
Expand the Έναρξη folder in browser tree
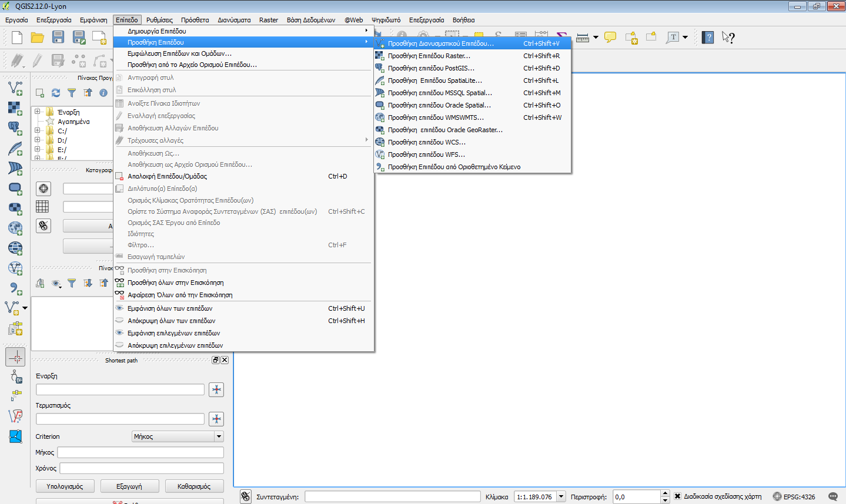[37, 112]
